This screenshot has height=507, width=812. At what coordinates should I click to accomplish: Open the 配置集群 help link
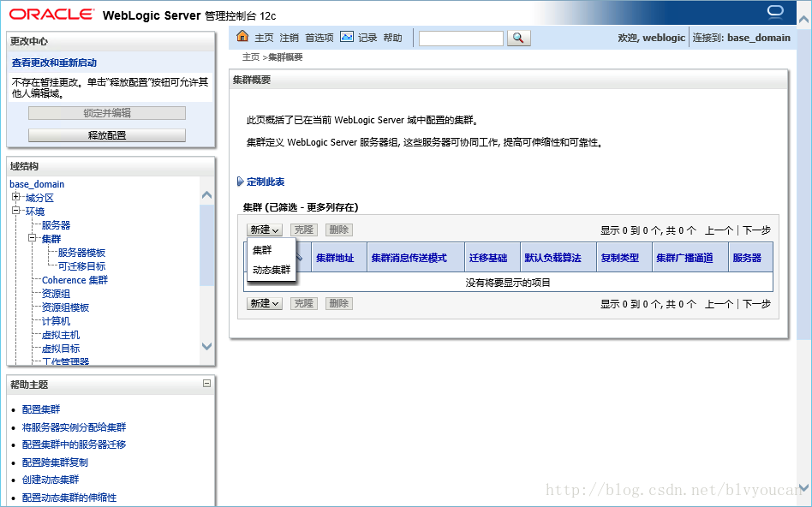click(40, 409)
